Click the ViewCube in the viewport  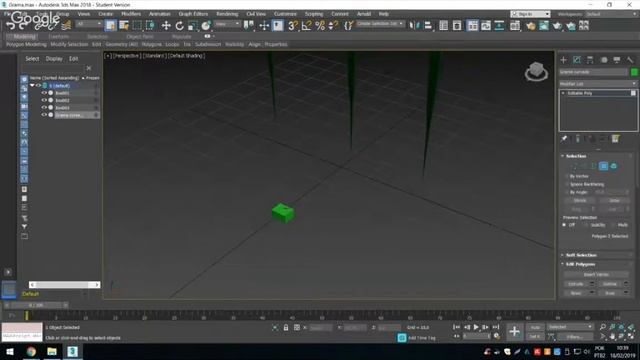point(536,71)
